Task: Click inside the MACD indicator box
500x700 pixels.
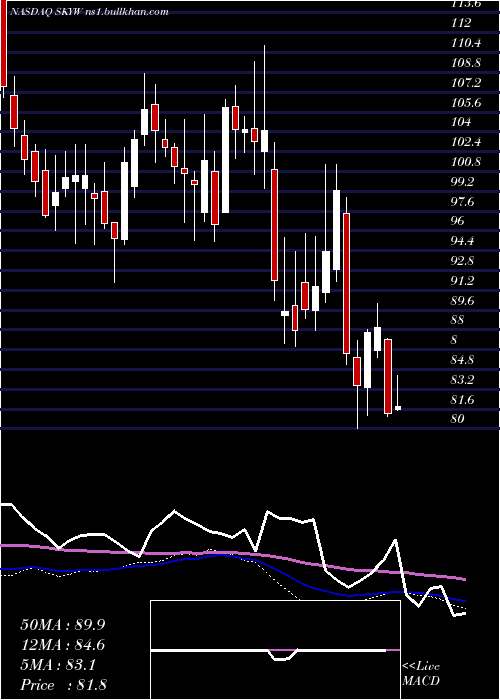Action: (275, 650)
